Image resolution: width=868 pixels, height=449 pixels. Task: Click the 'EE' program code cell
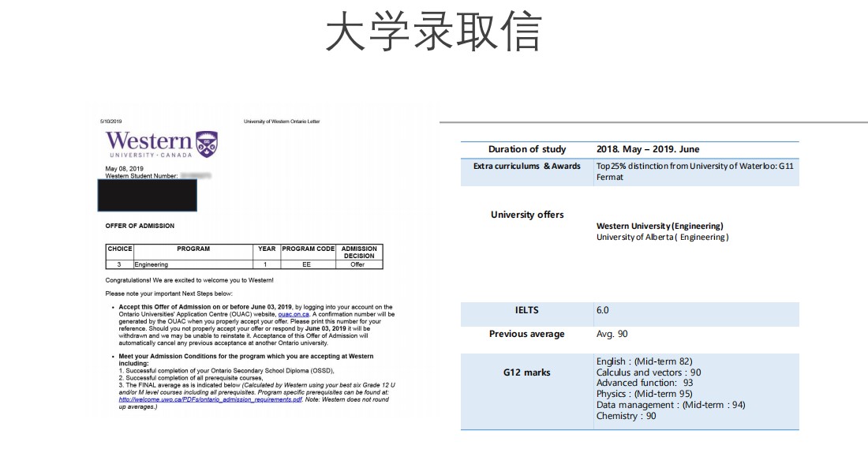(306, 264)
